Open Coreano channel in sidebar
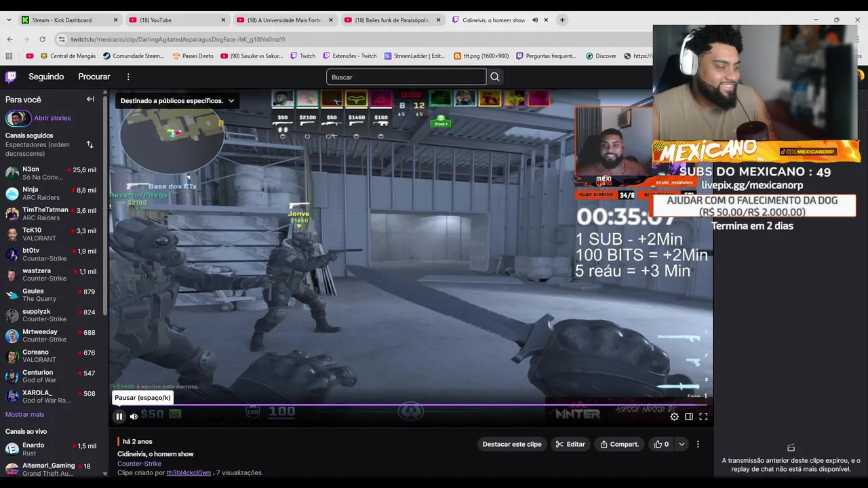Screen dimensions: 868x488 point(51,356)
